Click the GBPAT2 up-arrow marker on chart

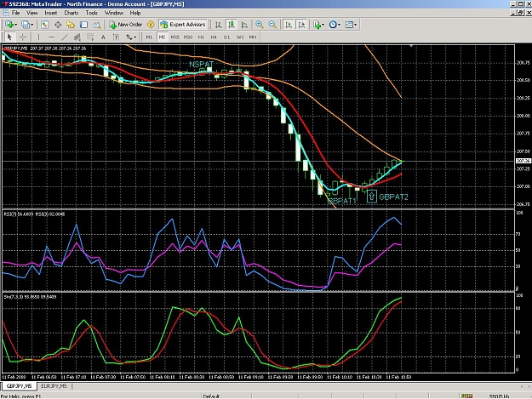[371, 196]
